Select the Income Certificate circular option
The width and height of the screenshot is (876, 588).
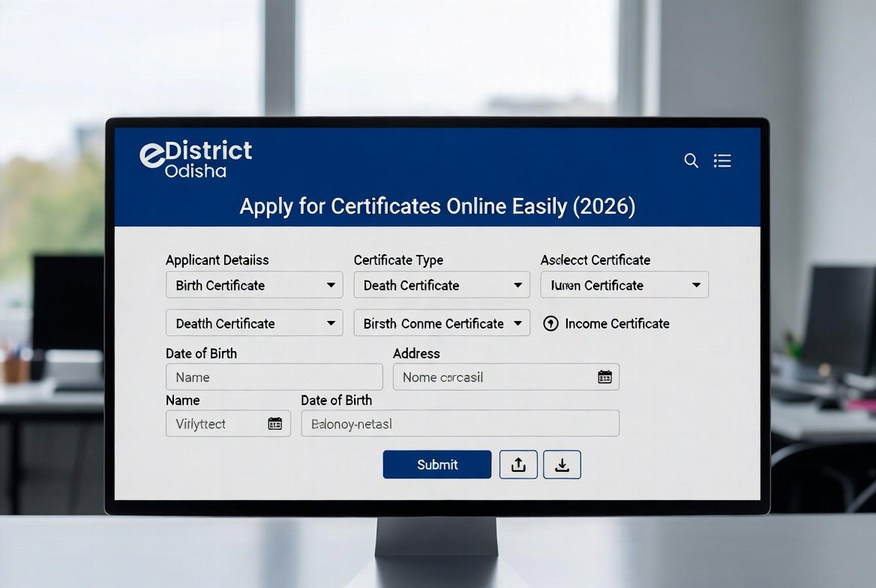pos(550,323)
